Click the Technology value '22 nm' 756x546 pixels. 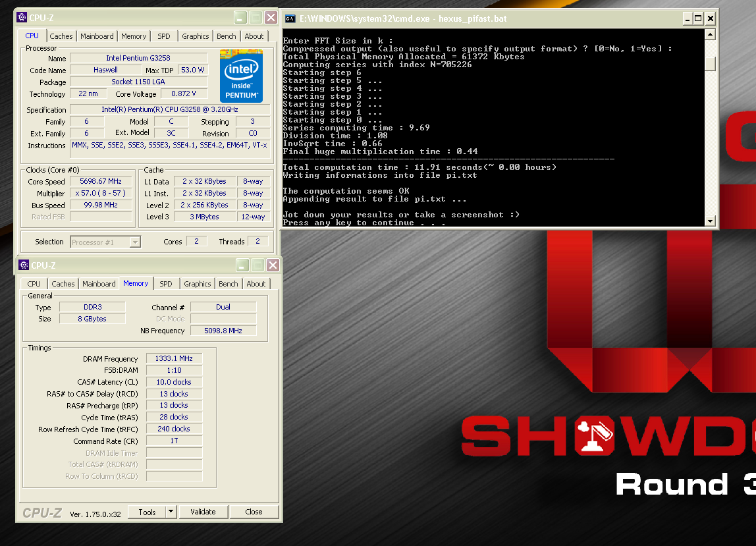88,94
